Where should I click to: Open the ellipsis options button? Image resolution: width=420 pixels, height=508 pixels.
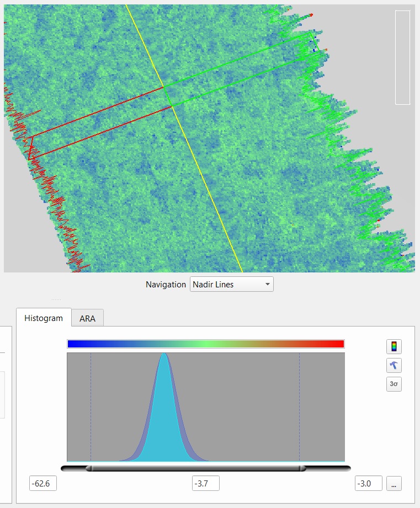pos(394,483)
